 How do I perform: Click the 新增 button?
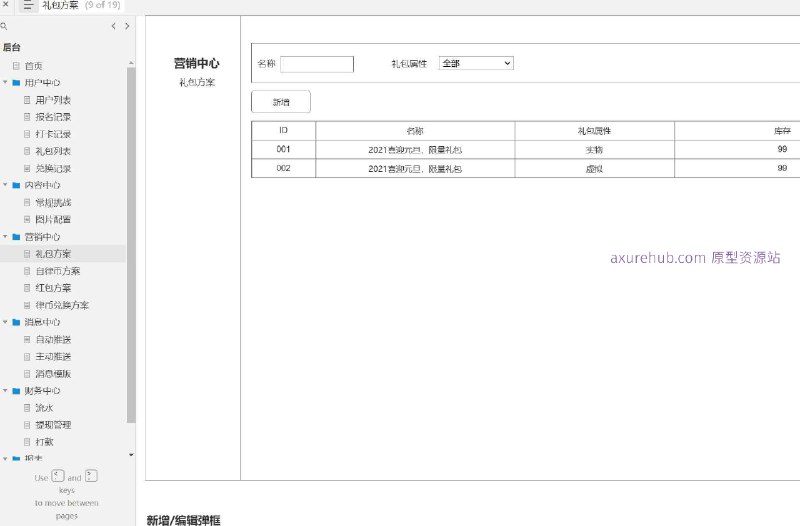281,102
